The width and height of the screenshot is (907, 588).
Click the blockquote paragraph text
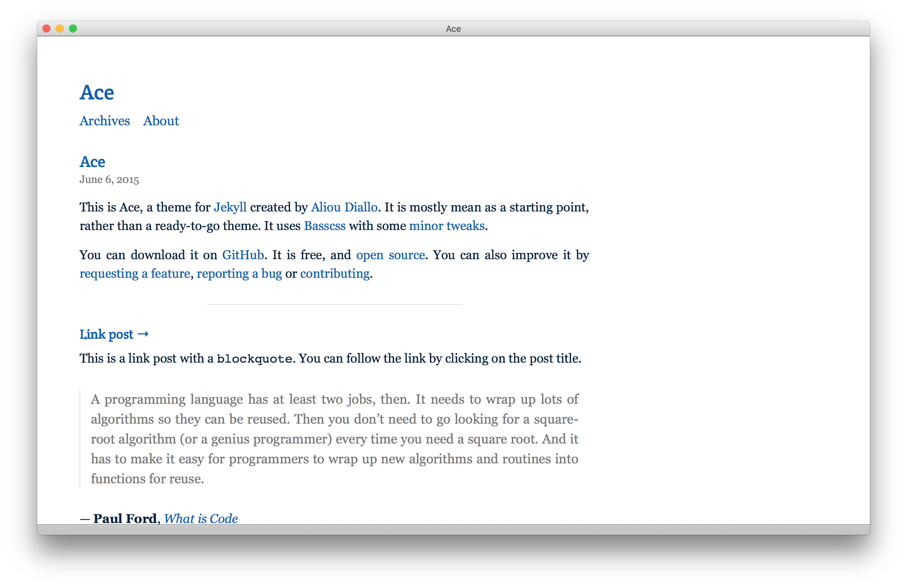pyautogui.click(x=334, y=439)
